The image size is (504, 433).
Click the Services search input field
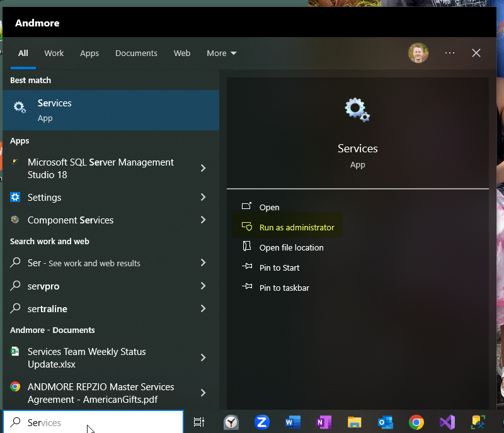93,422
